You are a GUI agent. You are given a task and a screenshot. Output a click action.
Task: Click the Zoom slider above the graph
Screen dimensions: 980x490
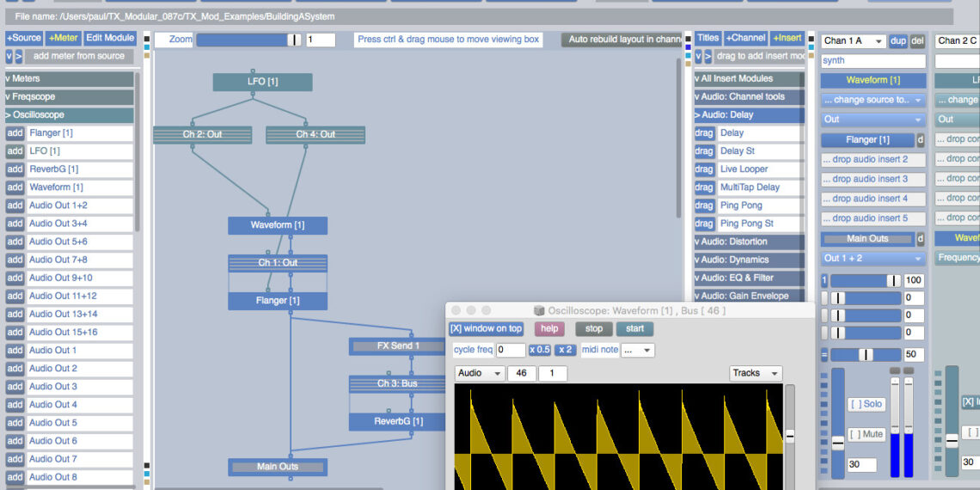[x=249, y=40]
